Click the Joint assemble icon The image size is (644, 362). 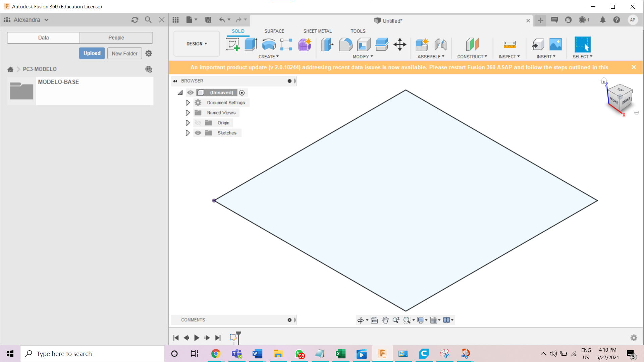pyautogui.click(x=440, y=44)
